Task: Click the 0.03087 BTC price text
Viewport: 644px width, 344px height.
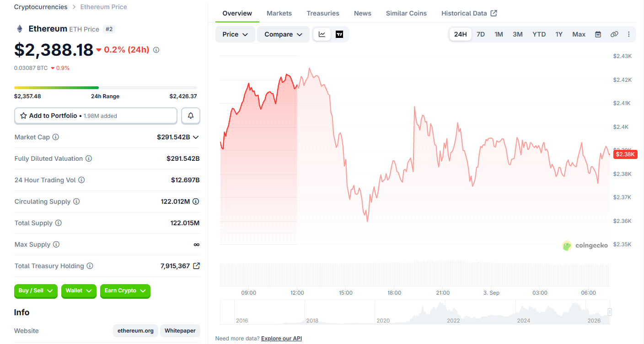Action: tap(31, 68)
